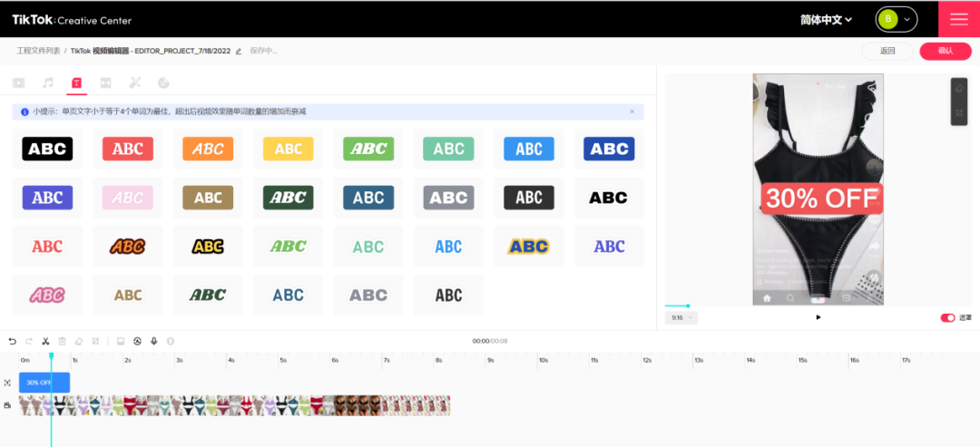Toggle the red mask switch under preview
Screen dimensions: 980x447
pyautogui.click(x=947, y=317)
